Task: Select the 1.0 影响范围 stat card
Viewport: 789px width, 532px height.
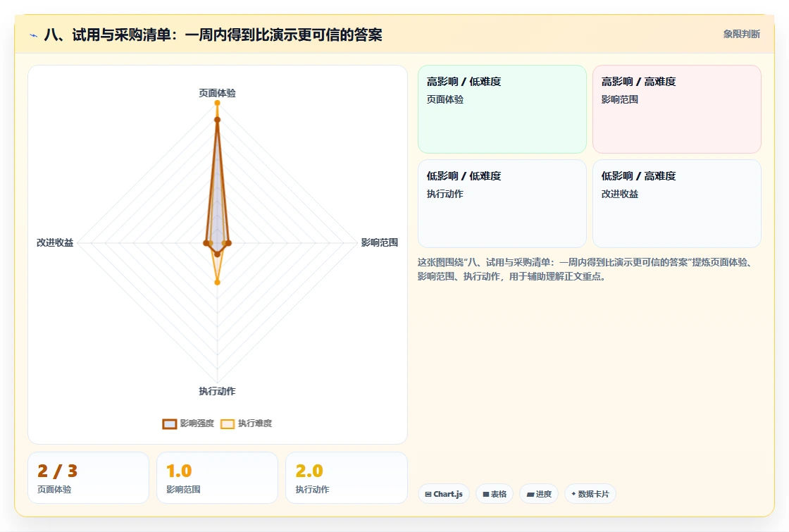Action: pos(218,478)
